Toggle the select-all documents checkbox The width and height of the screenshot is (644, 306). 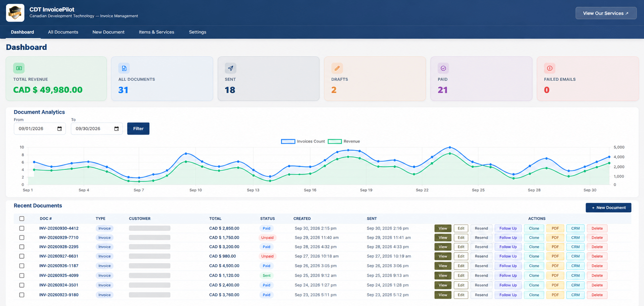(22, 219)
